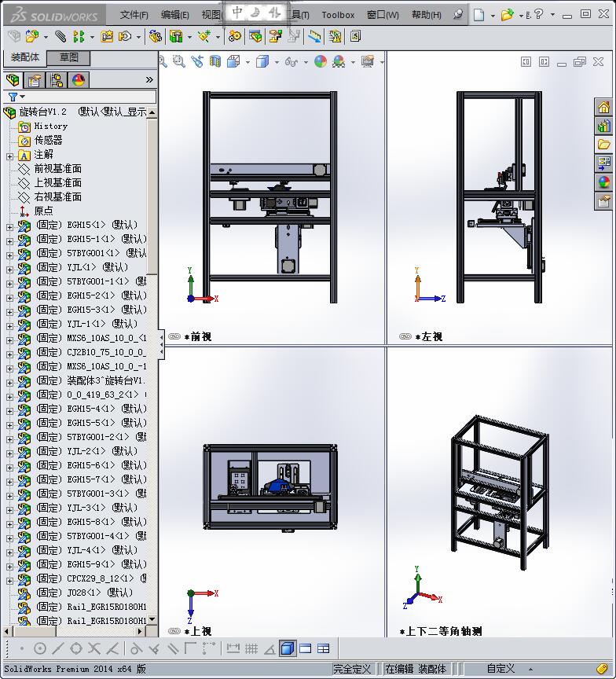Click the Previous View icon

197,61
